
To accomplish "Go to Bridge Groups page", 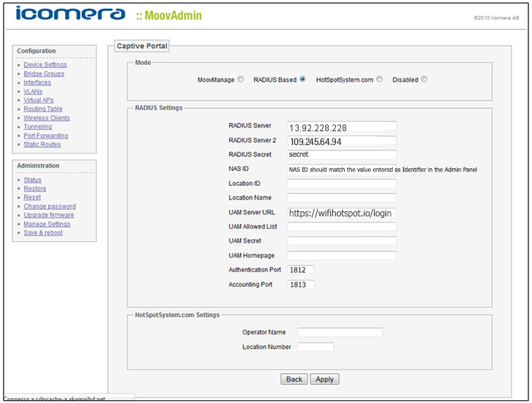I will pos(44,74).
